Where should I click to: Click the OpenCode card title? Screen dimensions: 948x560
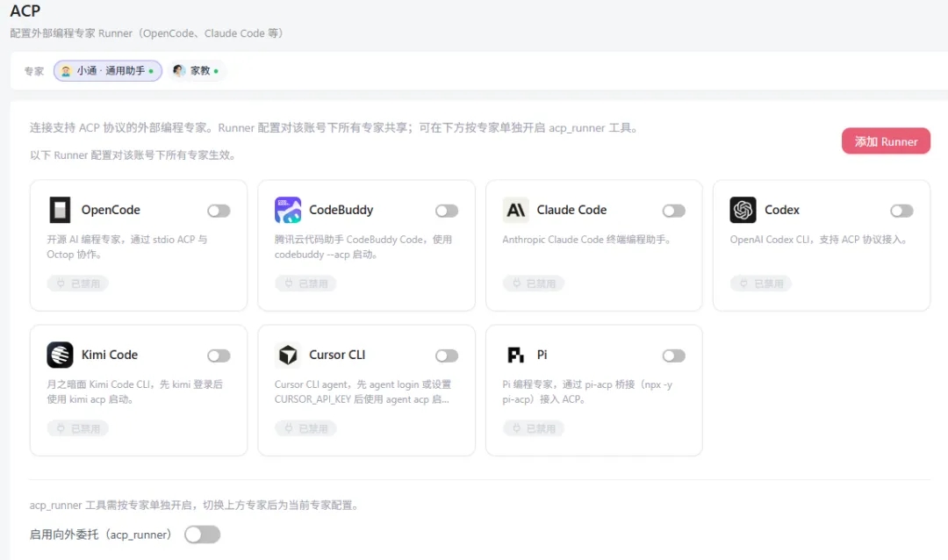[x=111, y=210]
